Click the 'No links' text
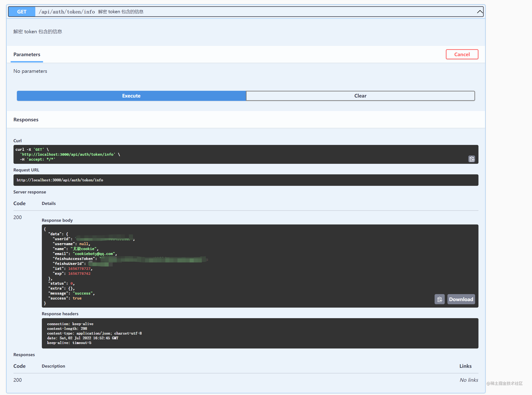532x395 pixels. (469, 380)
